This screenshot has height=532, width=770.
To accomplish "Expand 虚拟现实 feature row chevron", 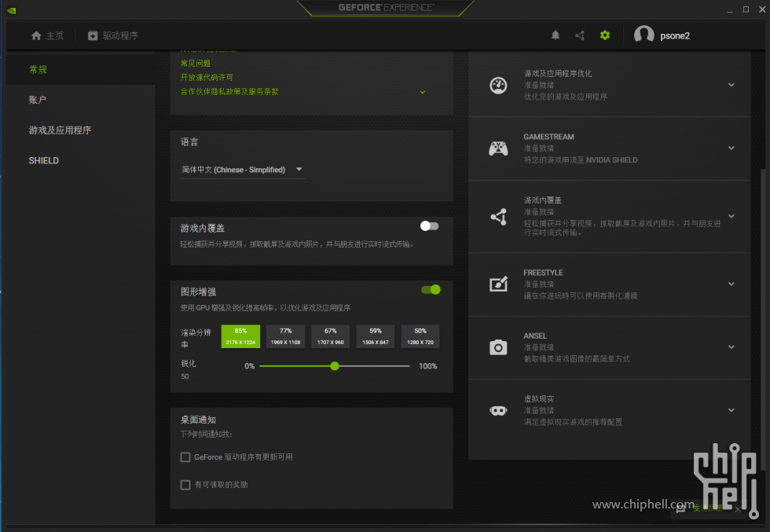I will [x=731, y=410].
